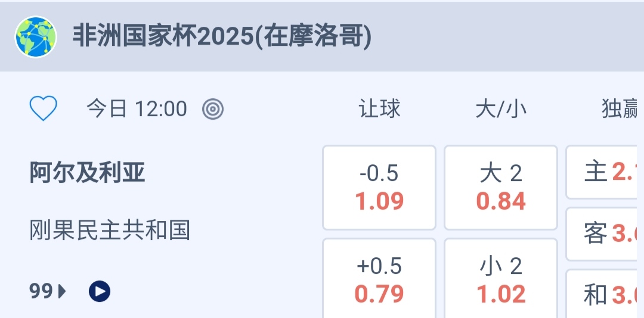This screenshot has width=644, height=318.
Task: Click the 今日 12:00 match time
Action: coord(137,109)
